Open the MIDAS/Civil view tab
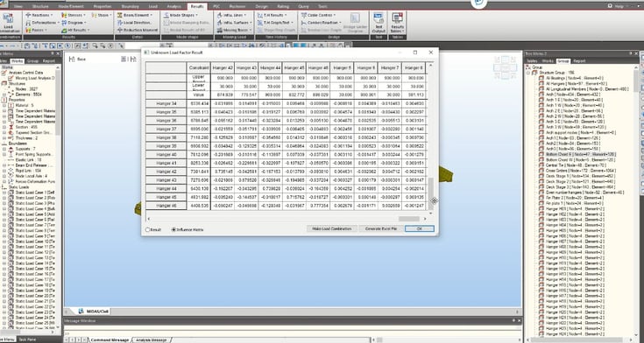 click(94, 311)
